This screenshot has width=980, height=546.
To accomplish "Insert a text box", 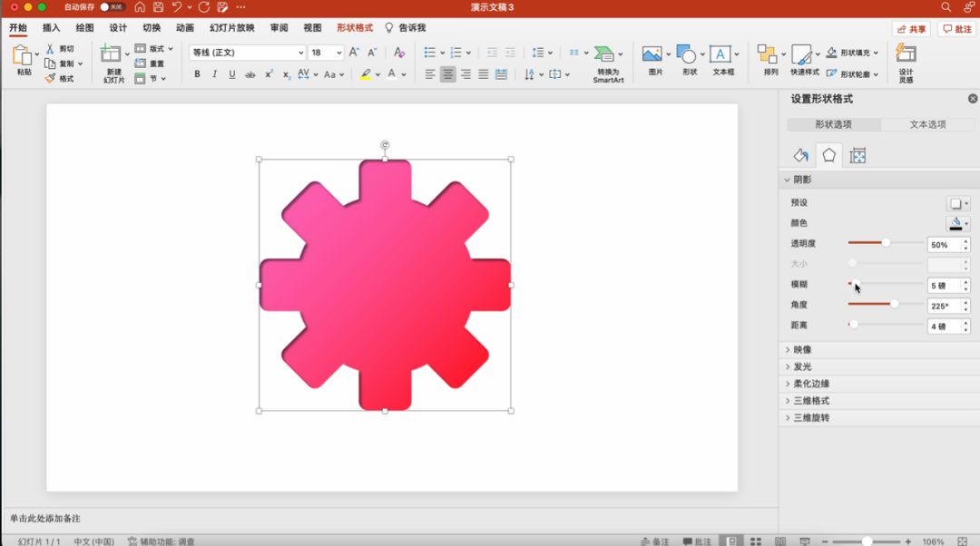I will [720, 54].
